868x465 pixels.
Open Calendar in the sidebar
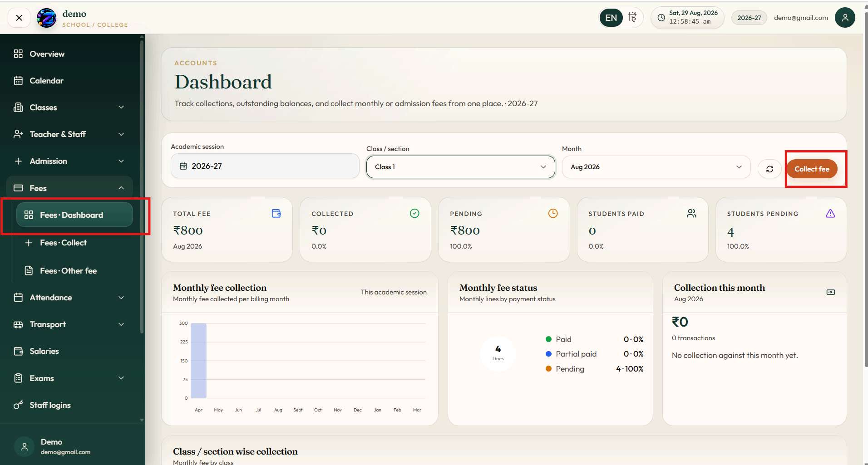click(x=70, y=81)
